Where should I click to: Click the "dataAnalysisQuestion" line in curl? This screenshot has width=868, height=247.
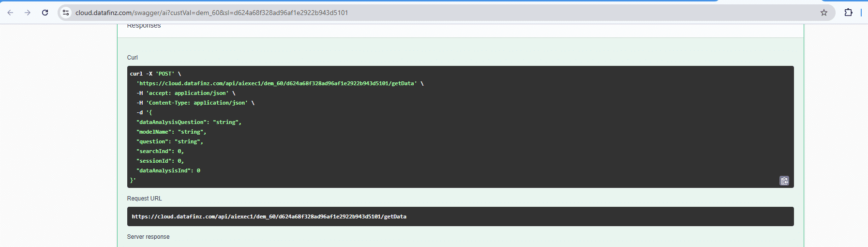point(189,122)
